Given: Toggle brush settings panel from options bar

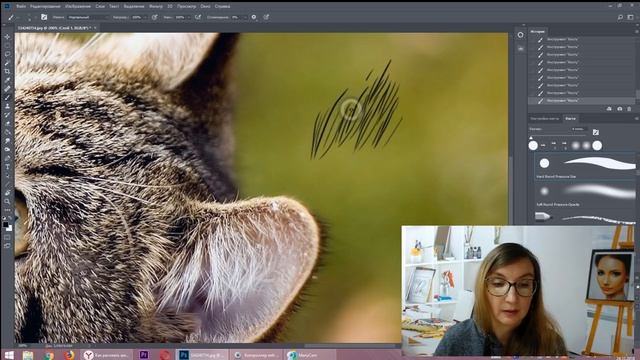Looking at the screenshot, I should (44, 17).
